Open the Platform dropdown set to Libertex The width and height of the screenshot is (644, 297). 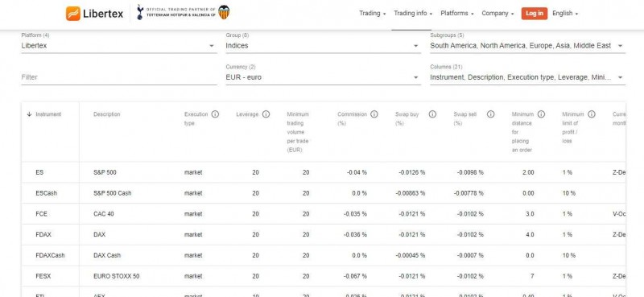(119, 46)
